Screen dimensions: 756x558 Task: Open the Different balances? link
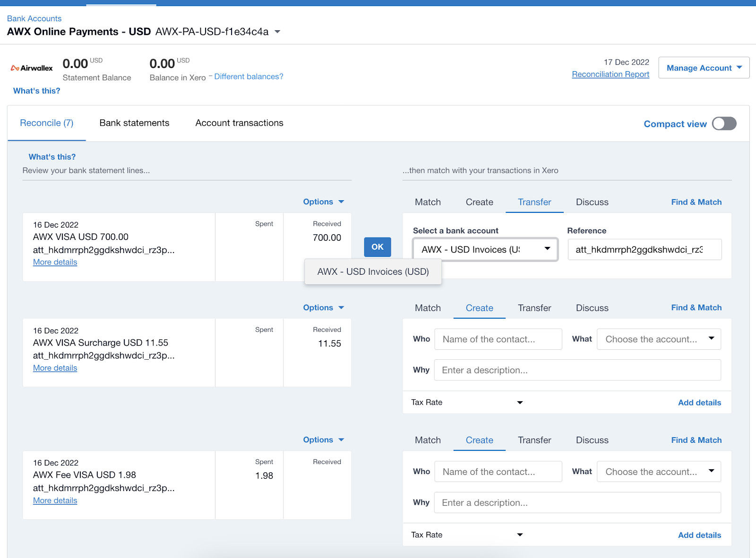point(249,76)
